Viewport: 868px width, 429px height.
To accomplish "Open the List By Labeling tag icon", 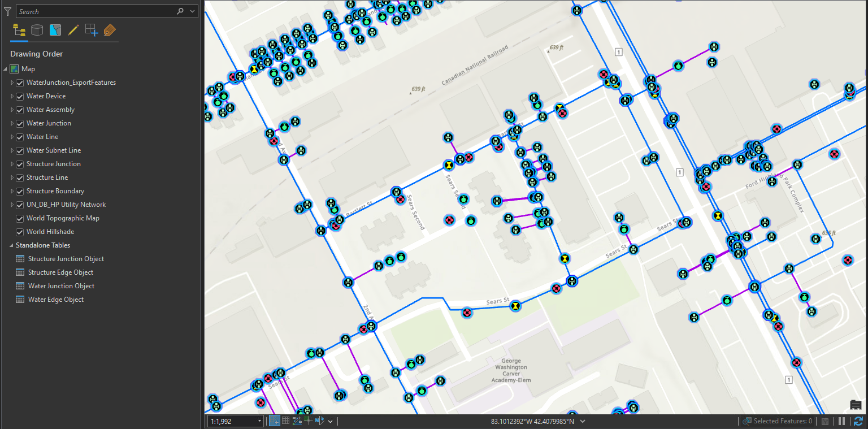I will tap(110, 31).
